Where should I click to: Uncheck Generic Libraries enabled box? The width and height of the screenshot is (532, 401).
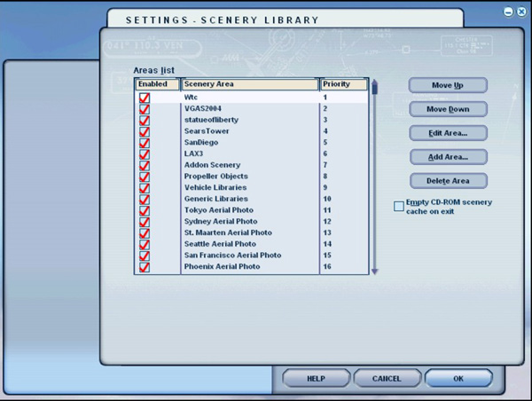[x=145, y=200]
